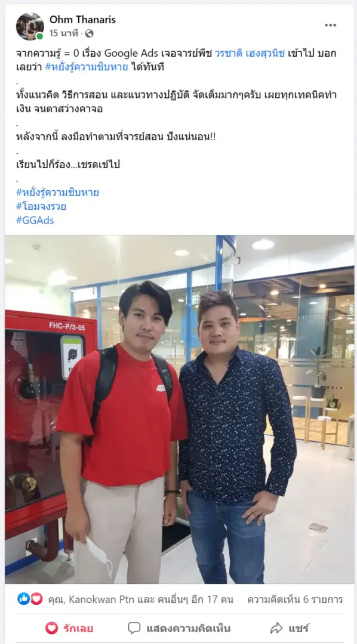Show who reacted: Kanokwan Ptn และ คนอื่นๆ
The image size is (357, 644).
click(141, 599)
